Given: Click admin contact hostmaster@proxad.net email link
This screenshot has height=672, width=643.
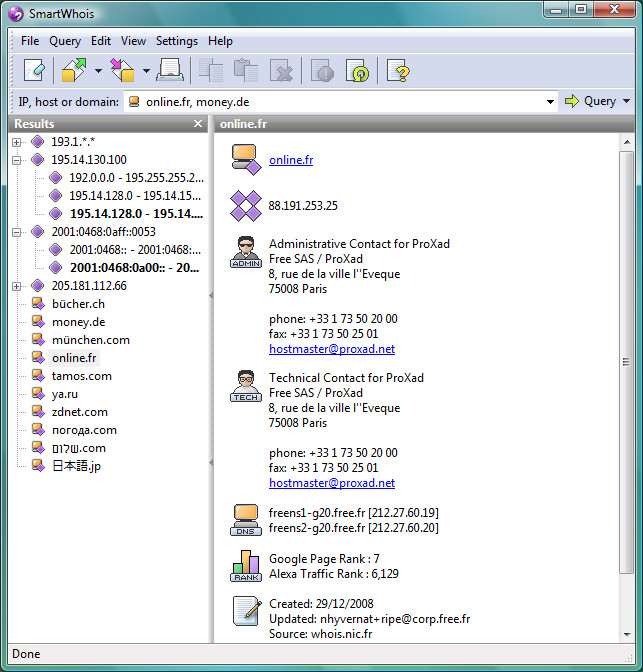Looking at the screenshot, I should (332, 349).
